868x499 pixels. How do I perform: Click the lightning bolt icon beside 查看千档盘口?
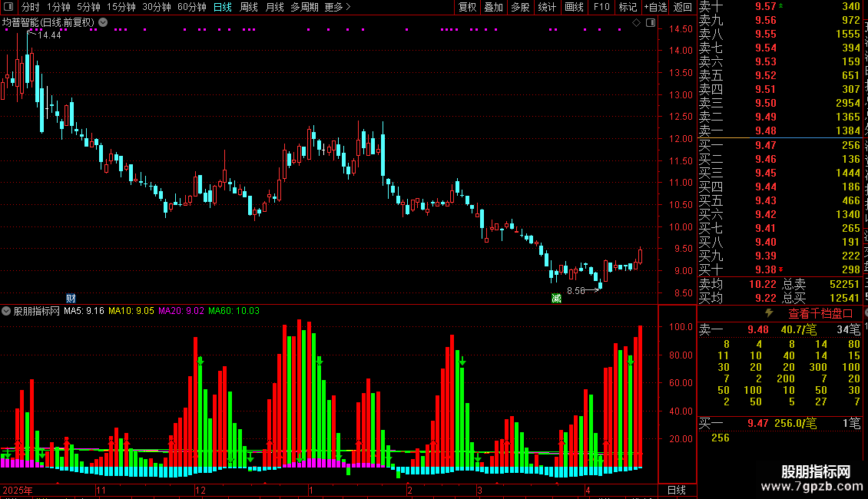point(769,313)
